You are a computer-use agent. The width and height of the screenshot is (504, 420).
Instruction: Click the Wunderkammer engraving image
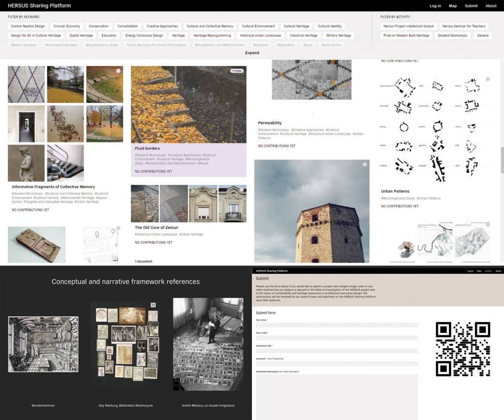pyautogui.click(x=43, y=344)
